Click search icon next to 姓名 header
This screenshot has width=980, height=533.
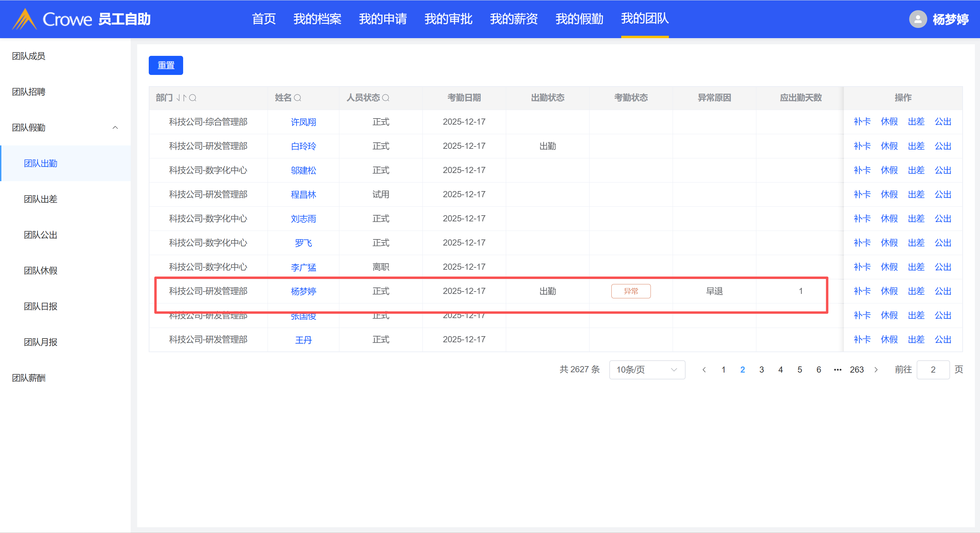click(298, 98)
